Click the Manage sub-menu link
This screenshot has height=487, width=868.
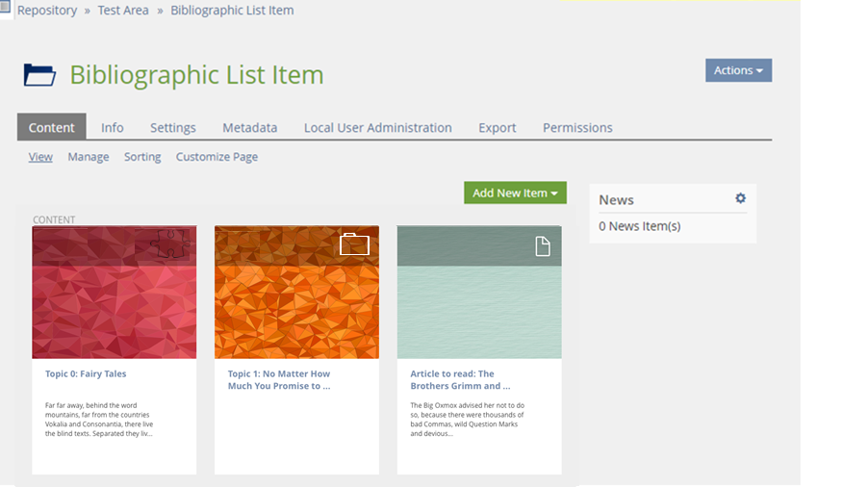tap(89, 157)
